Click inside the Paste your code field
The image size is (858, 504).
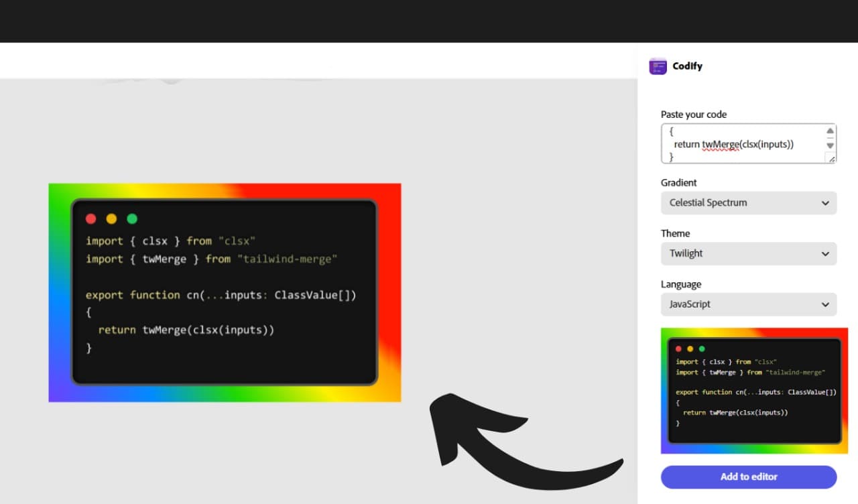pyautogui.click(x=737, y=143)
